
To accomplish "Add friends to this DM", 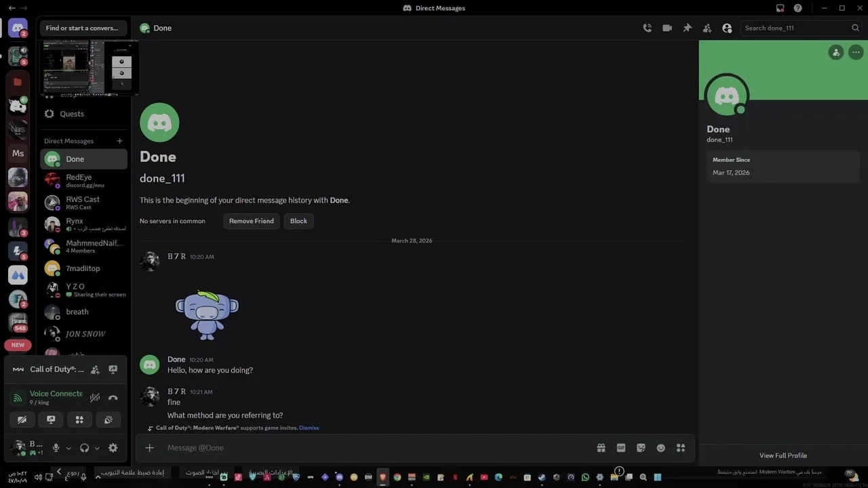I will (707, 28).
